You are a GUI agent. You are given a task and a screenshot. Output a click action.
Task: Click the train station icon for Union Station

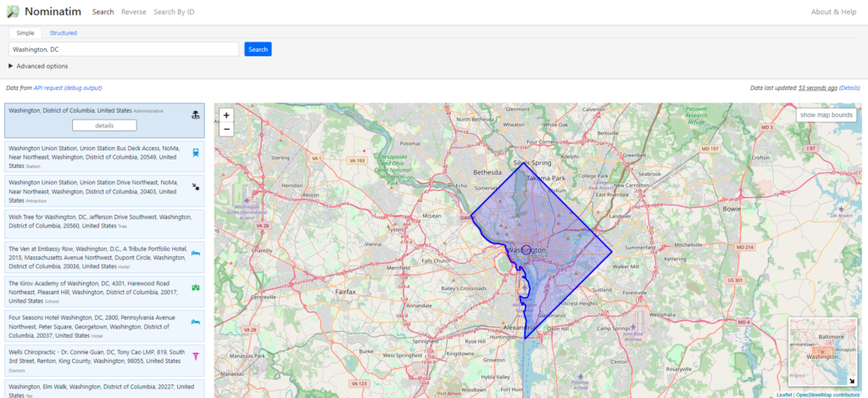(x=196, y=153)
